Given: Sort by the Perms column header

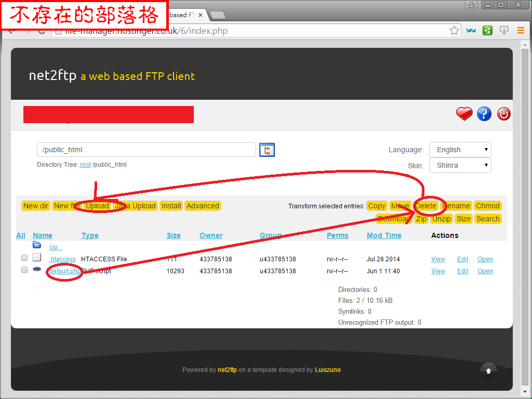Looking at the screenshot, I should click(338, 235).
